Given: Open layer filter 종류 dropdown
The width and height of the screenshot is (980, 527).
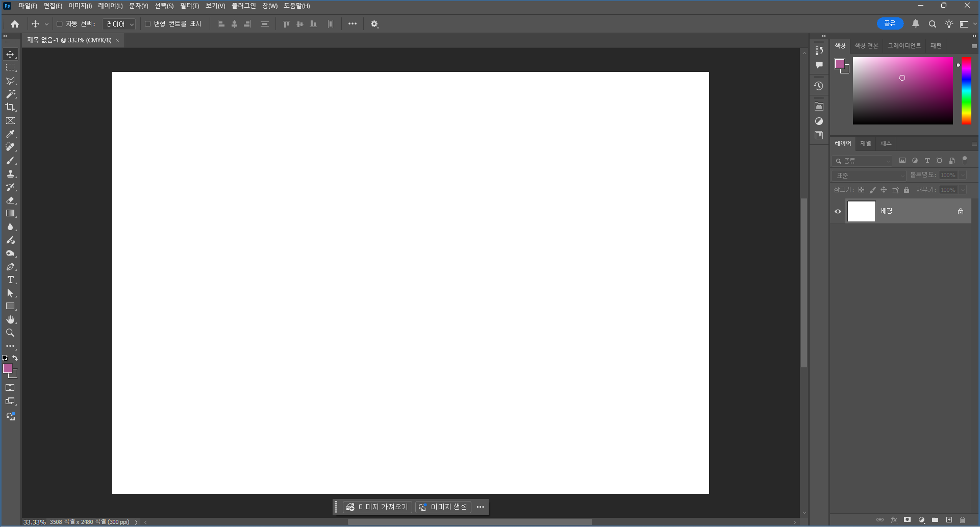Looking at the screenshot, I should [x=862, y=161].
